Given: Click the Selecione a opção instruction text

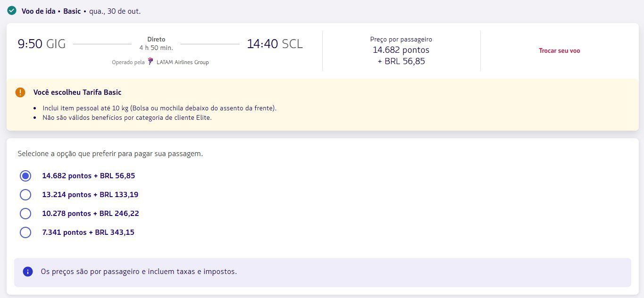Looking at the screenshot, I should tap(110, 154).
